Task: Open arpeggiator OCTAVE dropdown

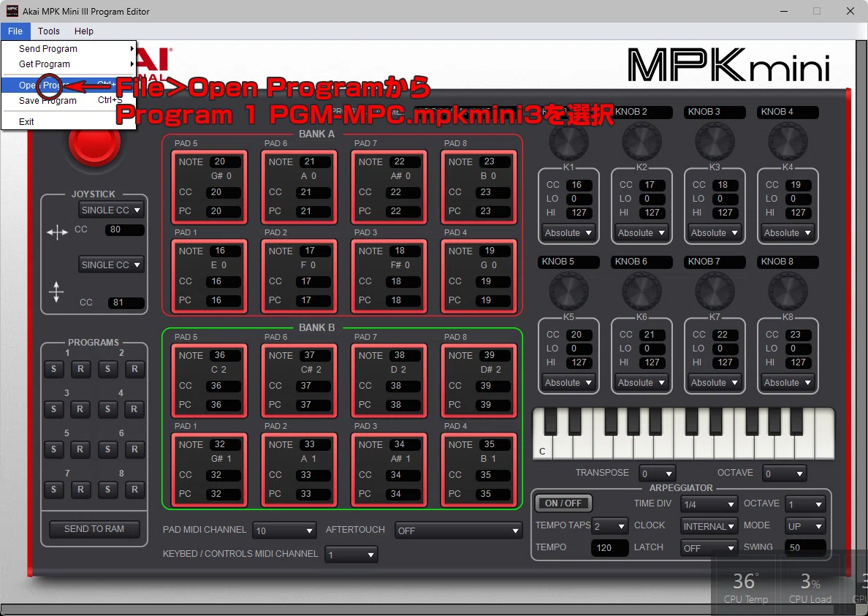Action: click(805, 504)
